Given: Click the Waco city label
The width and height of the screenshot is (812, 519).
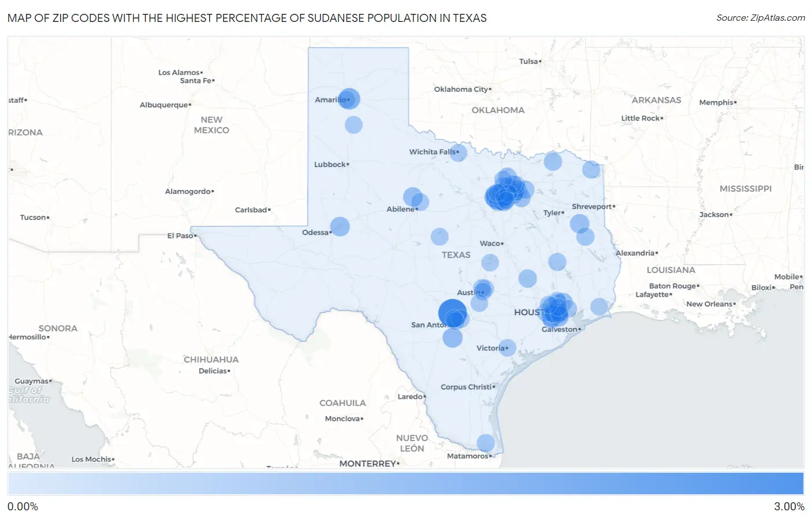Looking at the screenshot, I should [490, 244].
